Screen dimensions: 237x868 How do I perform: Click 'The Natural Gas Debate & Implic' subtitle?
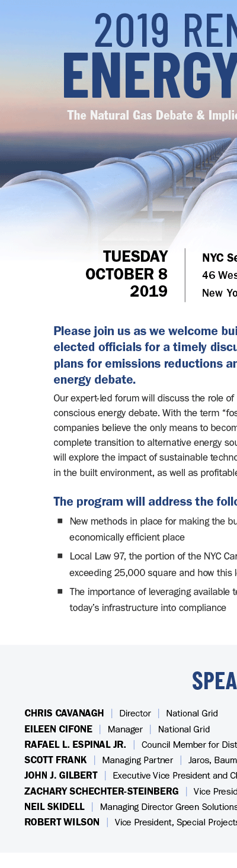point(152,115)
